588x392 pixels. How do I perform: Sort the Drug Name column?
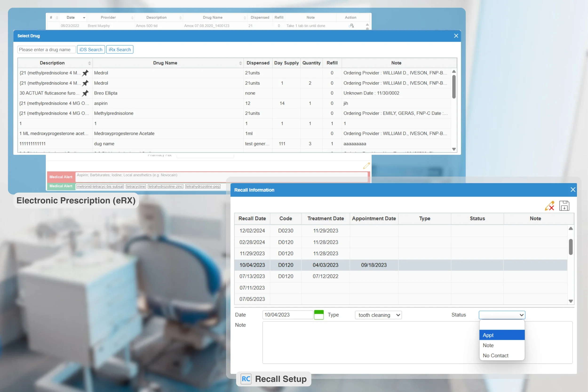point(241,63)
